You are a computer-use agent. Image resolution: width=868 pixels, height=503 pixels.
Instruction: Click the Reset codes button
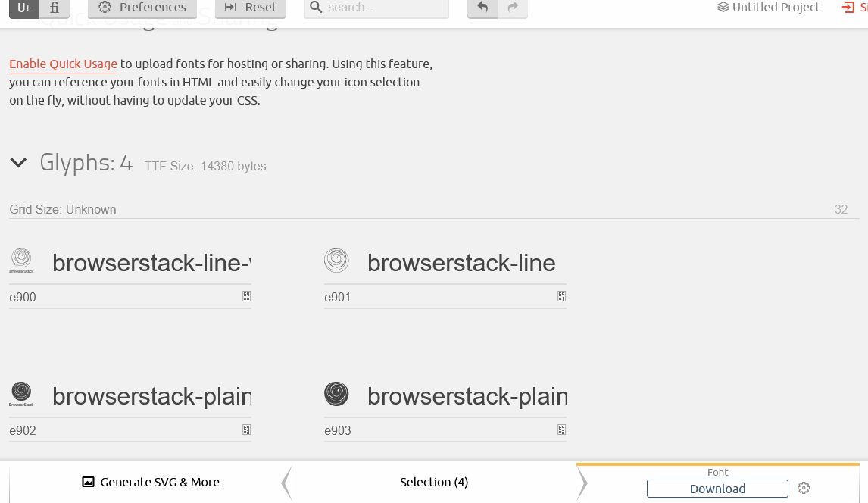click(250, 8)
